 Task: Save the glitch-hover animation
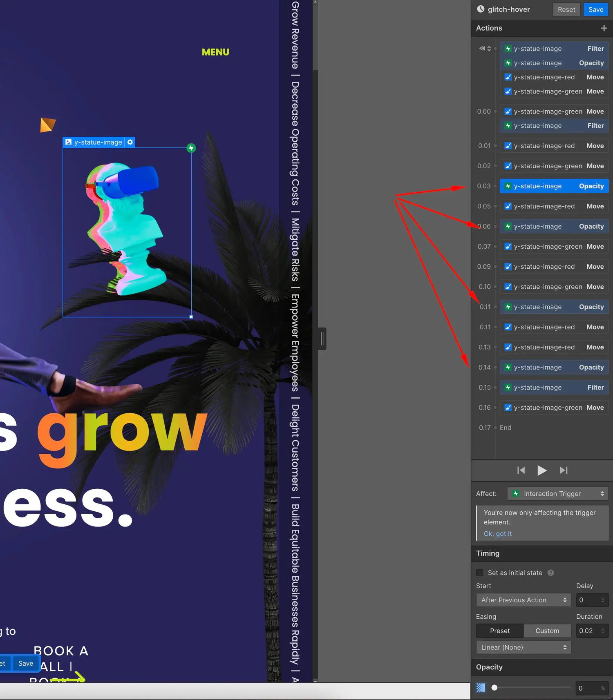pyautogui.click(x=595, y=9)
